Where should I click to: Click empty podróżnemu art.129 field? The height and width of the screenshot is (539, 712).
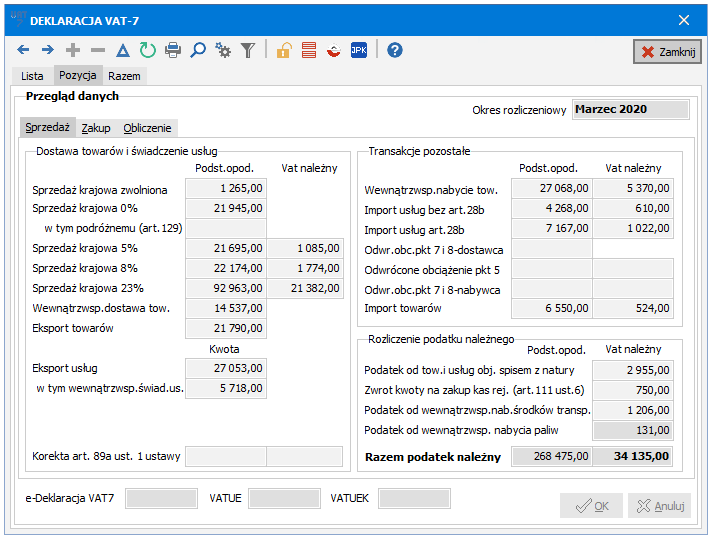pos(226,228)
